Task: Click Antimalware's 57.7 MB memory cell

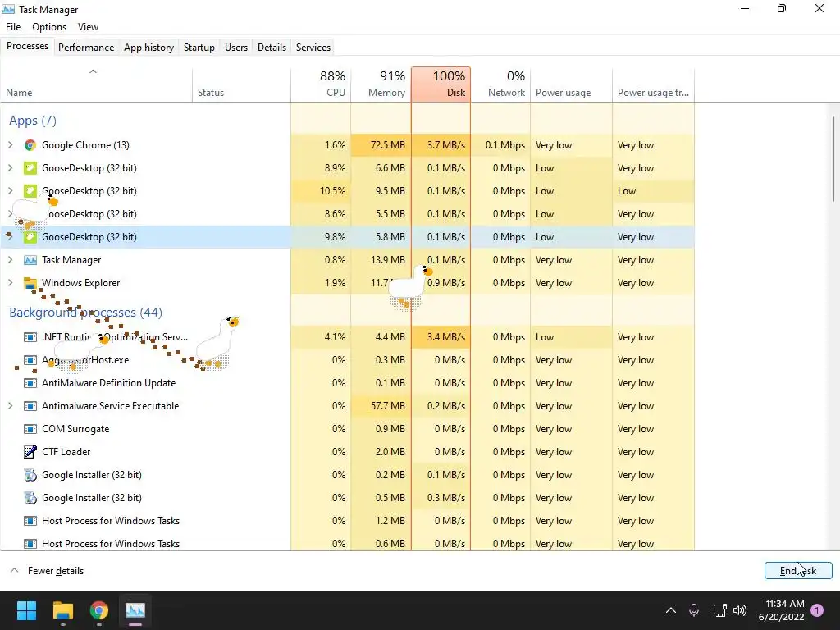Action: click(x=381, y=406)
